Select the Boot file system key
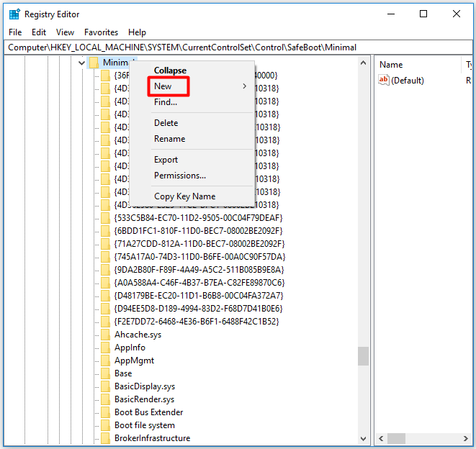 tap(145, 425)
